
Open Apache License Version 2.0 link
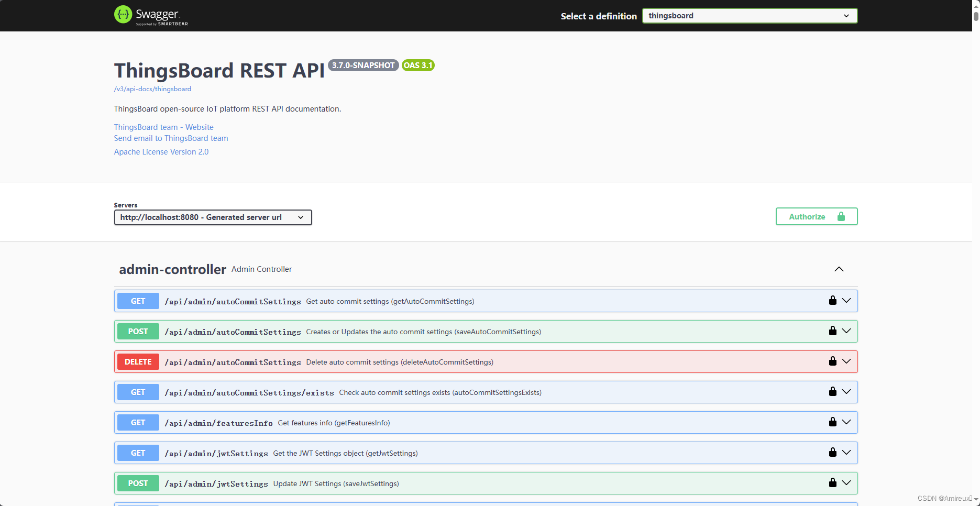click(161, 152)
